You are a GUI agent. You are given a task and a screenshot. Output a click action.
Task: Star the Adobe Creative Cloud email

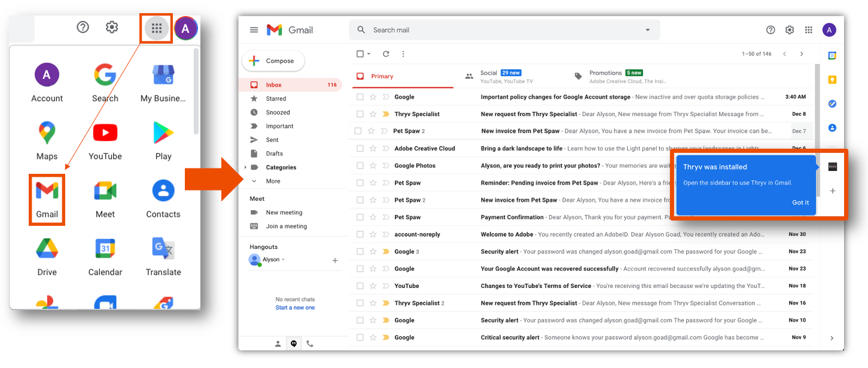[373, 148]
